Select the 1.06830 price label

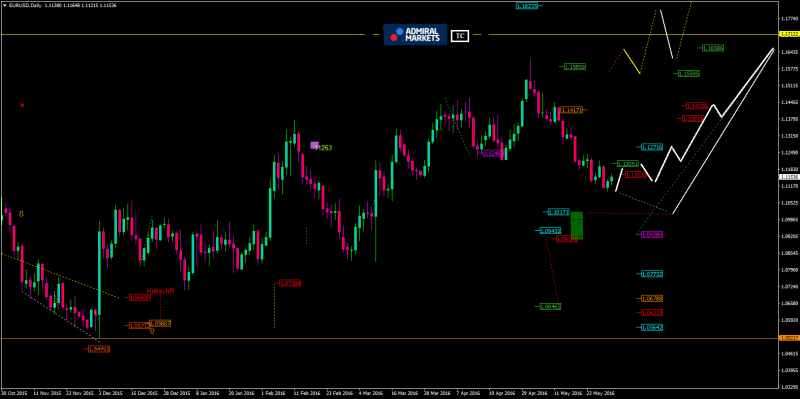pyautogui.click(x=140, y=297)
